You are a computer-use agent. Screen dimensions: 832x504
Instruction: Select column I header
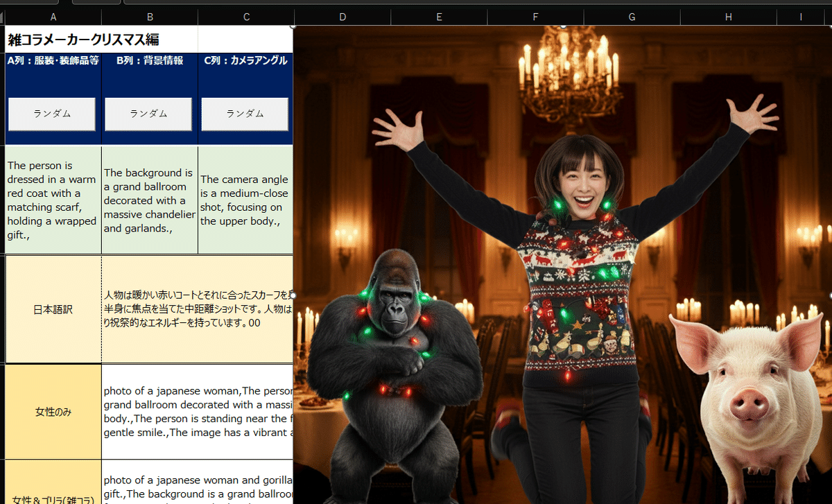pyautogui.click(x=801, y=17)
